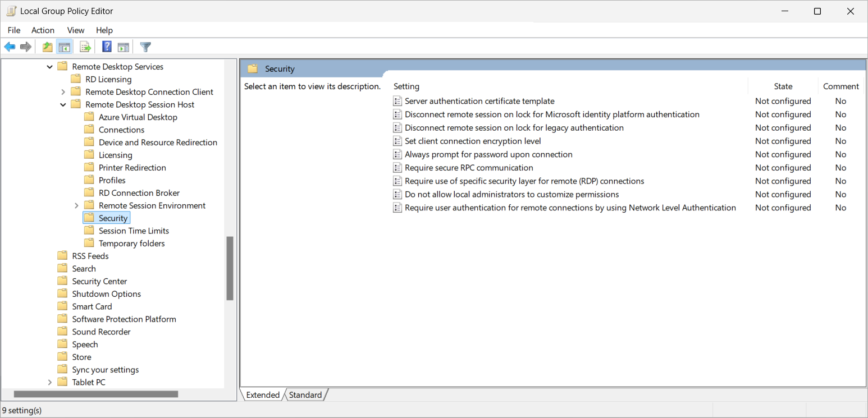Sort by the Comment column header
Screen dimensions: 868x418
(x=841, y=86)
